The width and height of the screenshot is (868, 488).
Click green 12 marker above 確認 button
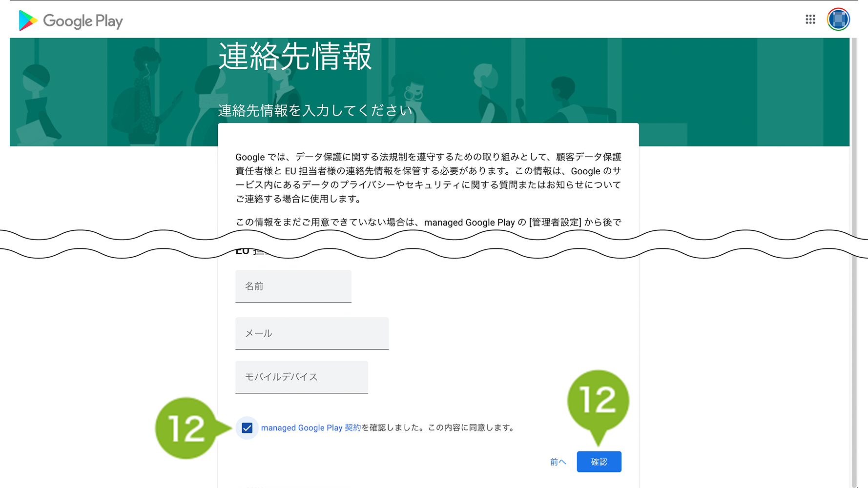tap(598, 400)
